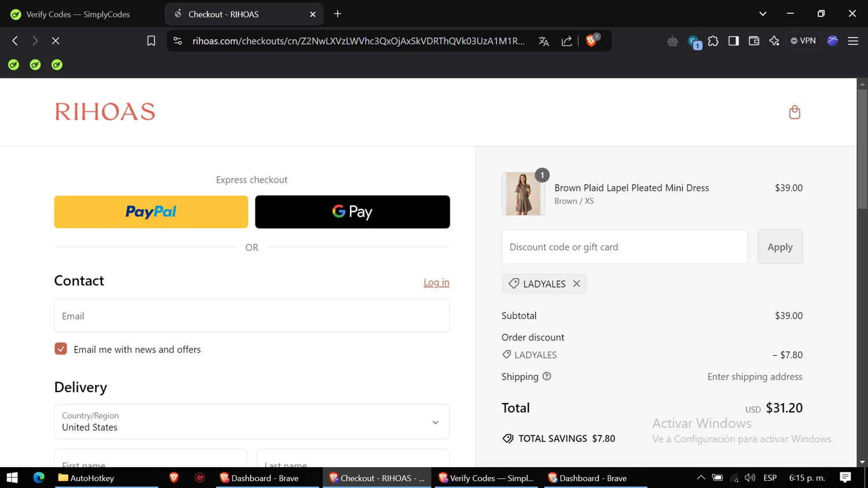
Task: Open the ESP language indicator
Action: click(x=770, y=478)
